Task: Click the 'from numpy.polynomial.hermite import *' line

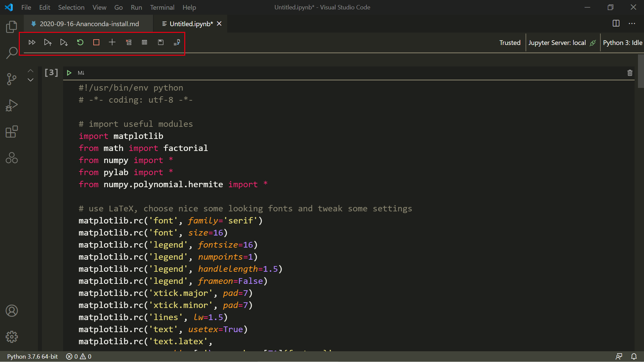Action: pyautogui.click(x=173, y=184)
